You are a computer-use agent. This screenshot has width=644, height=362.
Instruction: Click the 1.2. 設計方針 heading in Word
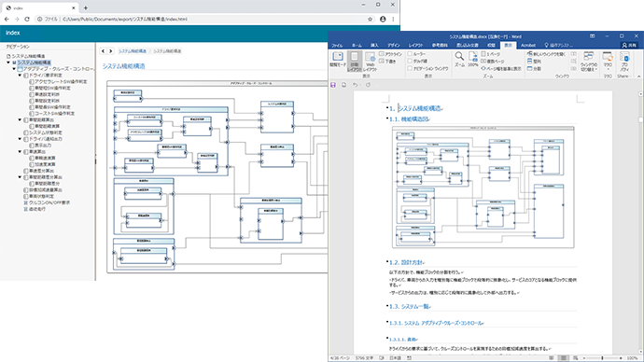coord(407,262)
